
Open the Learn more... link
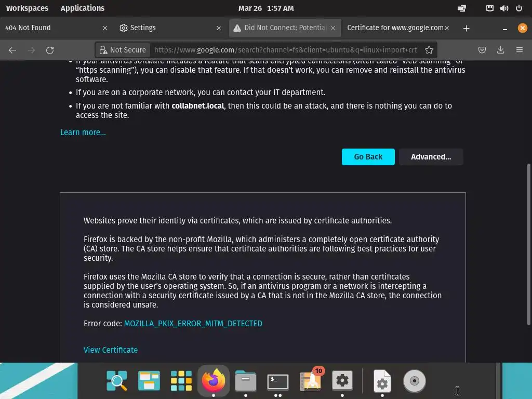point(83,132)
